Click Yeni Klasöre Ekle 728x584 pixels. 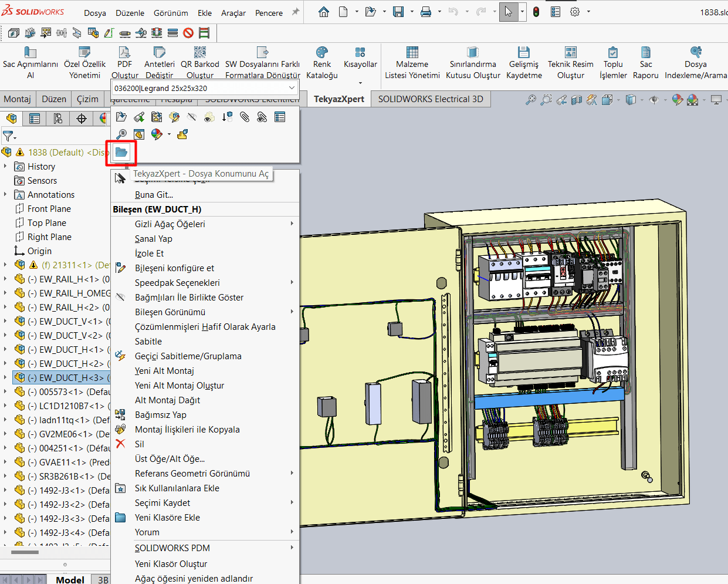click(167, 518)
